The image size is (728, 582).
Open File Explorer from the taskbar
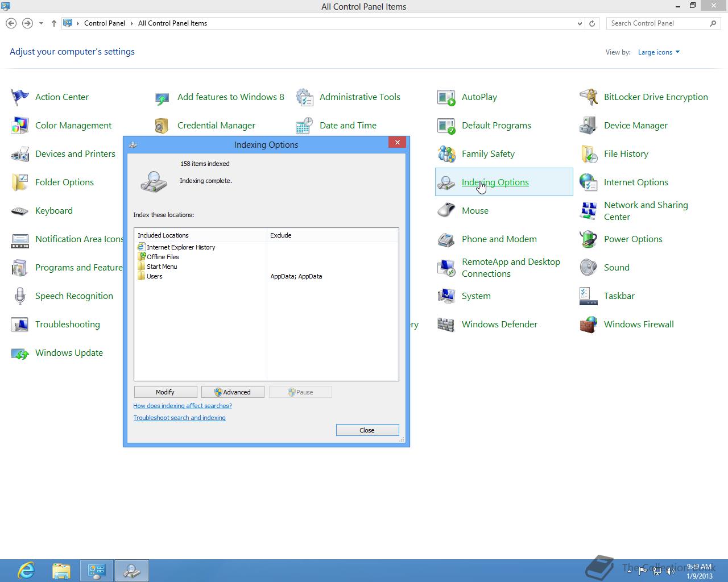pyautogui.click(x=61, y=571)
